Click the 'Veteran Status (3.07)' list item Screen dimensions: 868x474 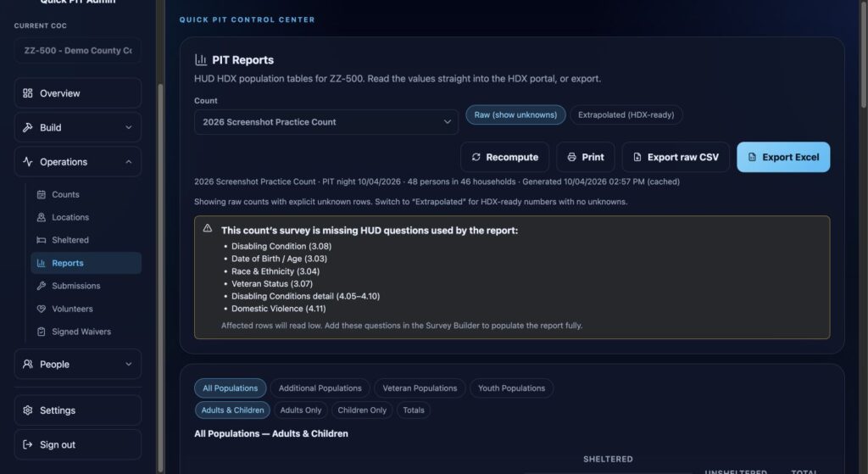[x=272, y=283]
